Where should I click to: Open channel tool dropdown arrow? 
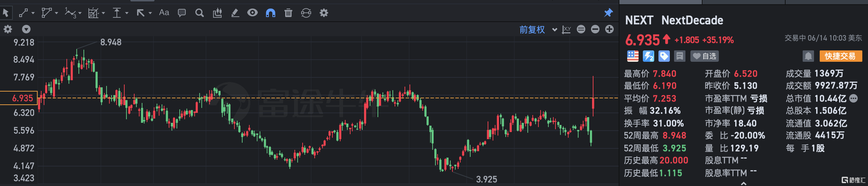[103, 13]
